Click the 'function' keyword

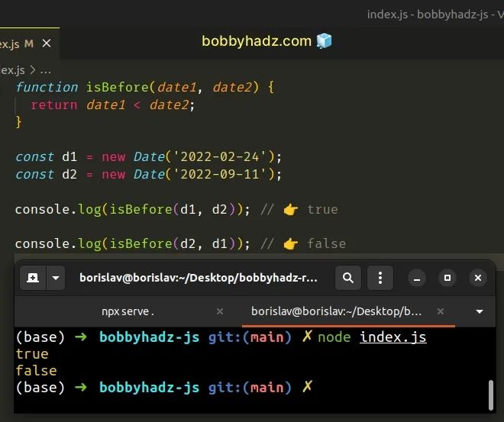pyautogui.click(x=47, y=87)
